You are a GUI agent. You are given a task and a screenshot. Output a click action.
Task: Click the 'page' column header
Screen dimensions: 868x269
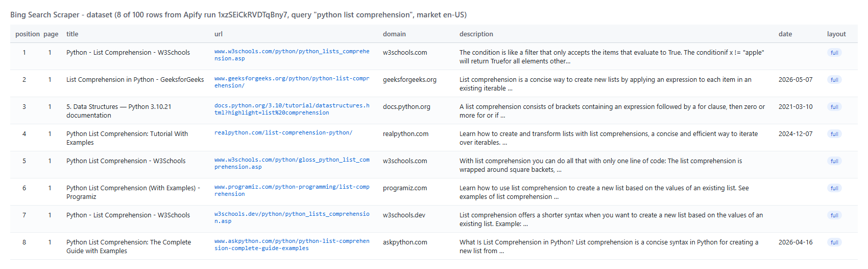point(51,34)
